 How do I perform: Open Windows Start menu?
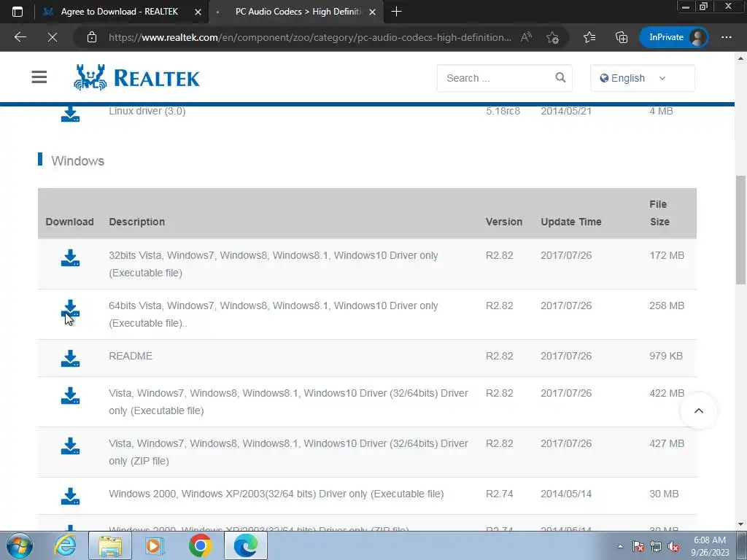[19, 545]
